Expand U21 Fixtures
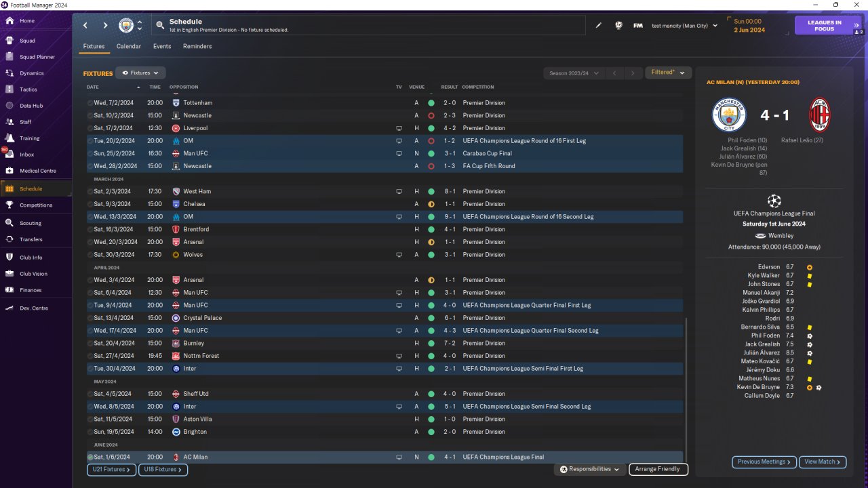Screen dimensions: 868x488 tap(112, 469)
